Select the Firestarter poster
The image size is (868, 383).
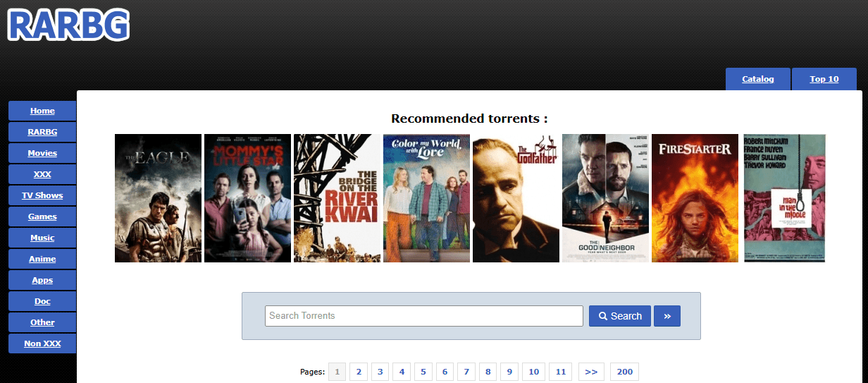[695, 198]
